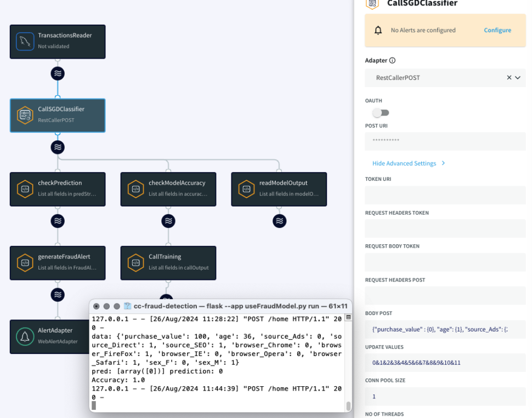
Task: Collapse Hide Advanced Settings section
Action: pos(408,163)
